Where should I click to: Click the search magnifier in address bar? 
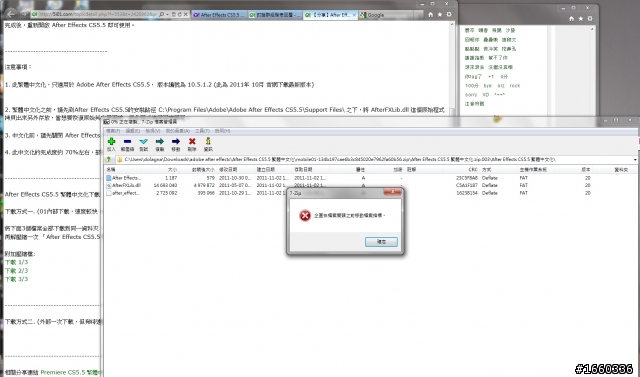(x=162, y=14)
